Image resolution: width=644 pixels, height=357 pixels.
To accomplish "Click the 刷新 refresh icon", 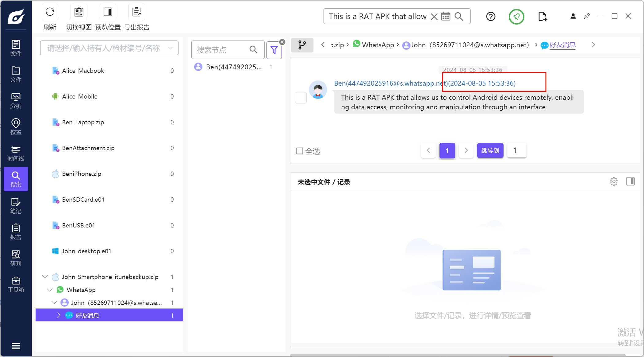I will pyautogui.click(x=50, y=12).
